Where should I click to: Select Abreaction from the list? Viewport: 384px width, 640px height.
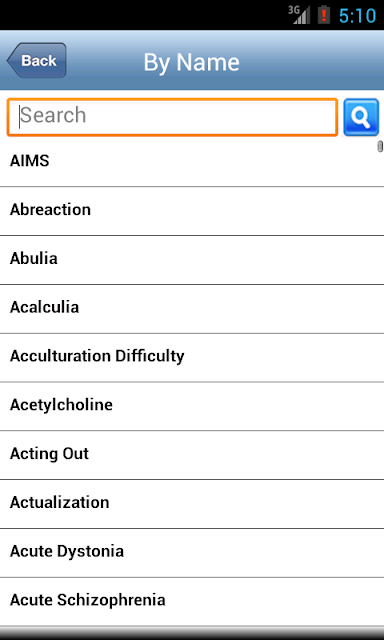(192, 211)
